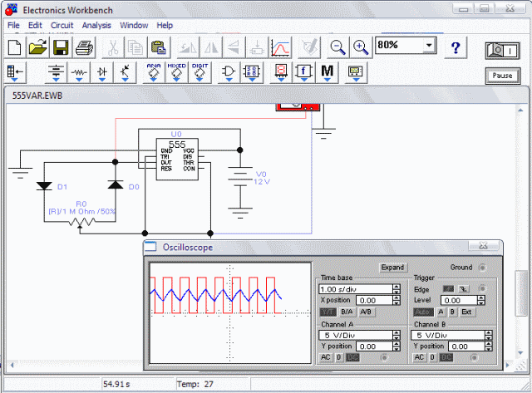Select B/A display mode
The width and height of the screenshot is (532, 393).
pos(347,312)
